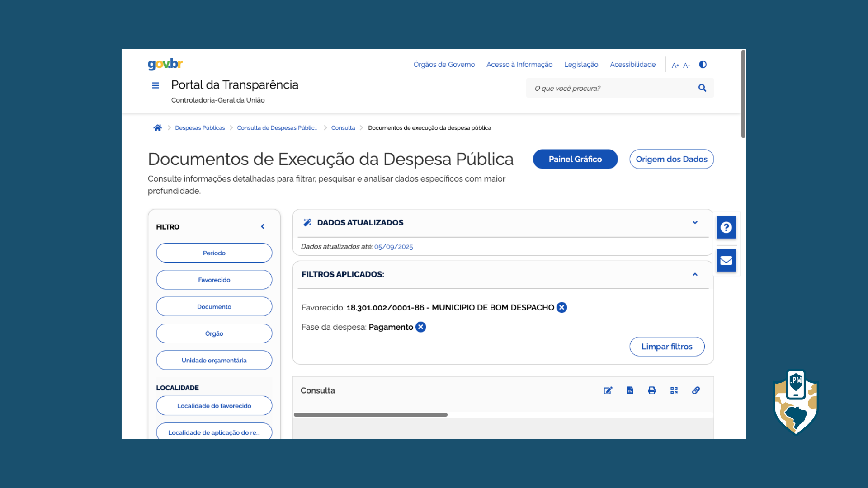Viewport: 868px width, 488px height.
Task: Remove the Fase da despesa Pagamento filter
Action: coord(420,327)
